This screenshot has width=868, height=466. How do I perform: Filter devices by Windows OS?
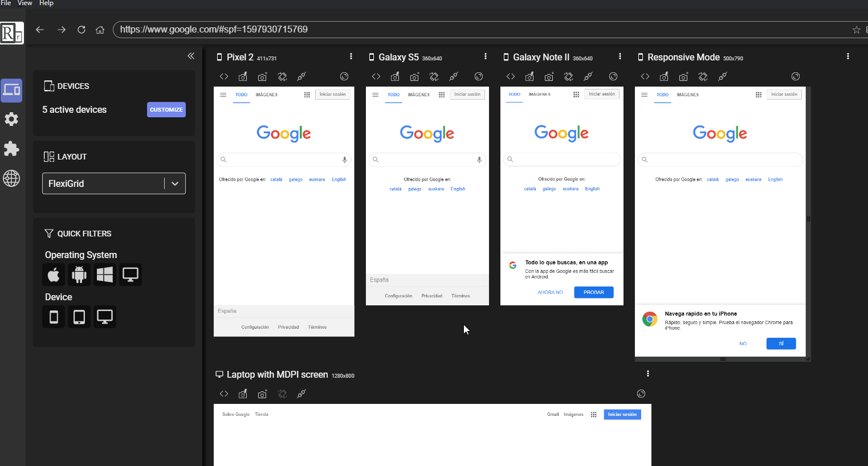tap(105, 275)
